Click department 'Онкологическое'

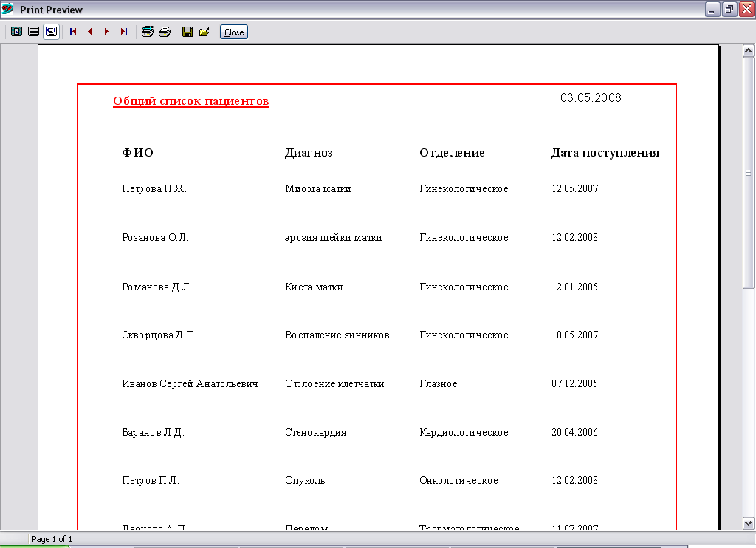click(458, 481)
